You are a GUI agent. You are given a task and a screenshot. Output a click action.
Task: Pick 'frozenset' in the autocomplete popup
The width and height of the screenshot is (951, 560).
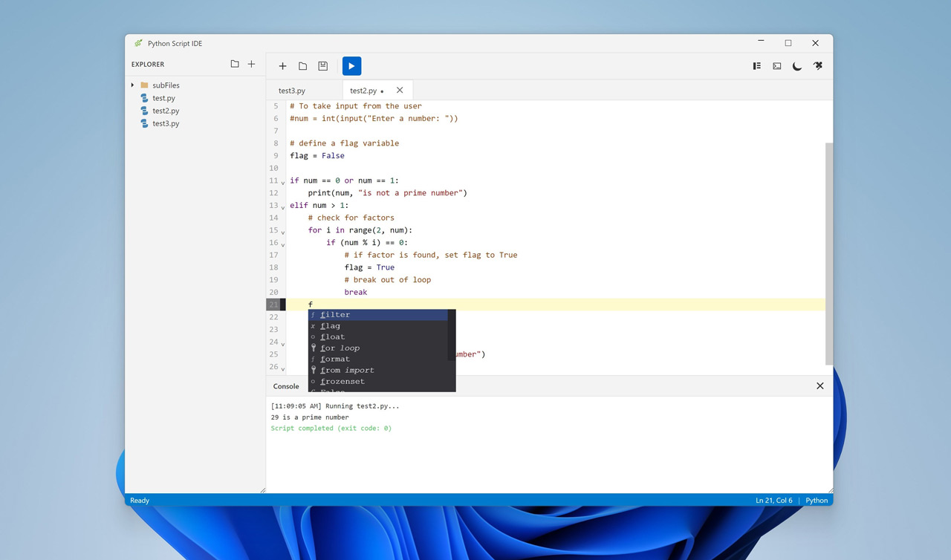[x=378, y=382]
